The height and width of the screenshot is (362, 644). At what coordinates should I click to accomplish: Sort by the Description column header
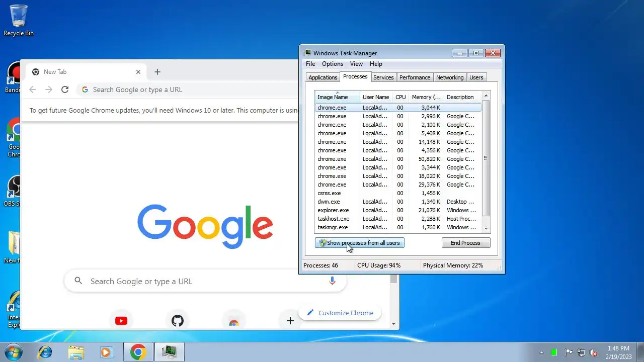pos(462,97)
